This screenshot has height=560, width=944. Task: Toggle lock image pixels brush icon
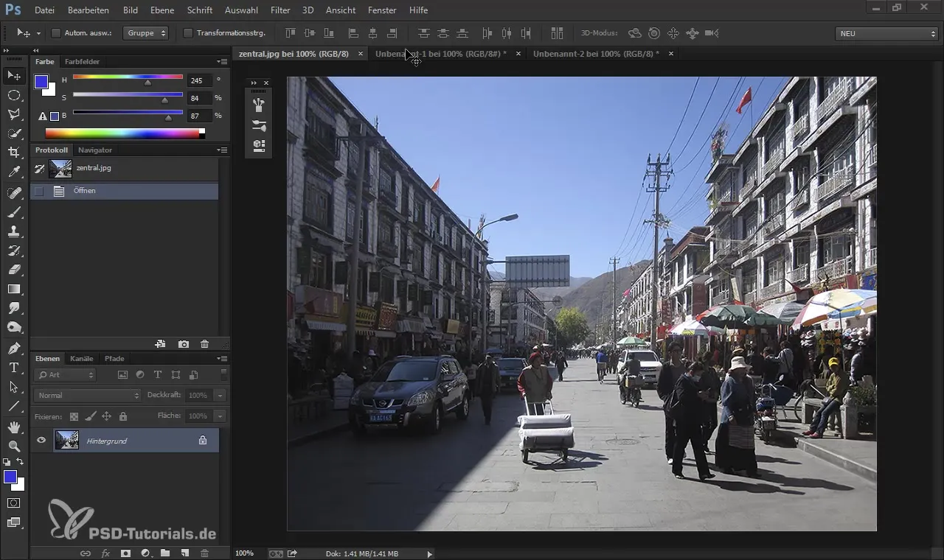coord(90,416)
